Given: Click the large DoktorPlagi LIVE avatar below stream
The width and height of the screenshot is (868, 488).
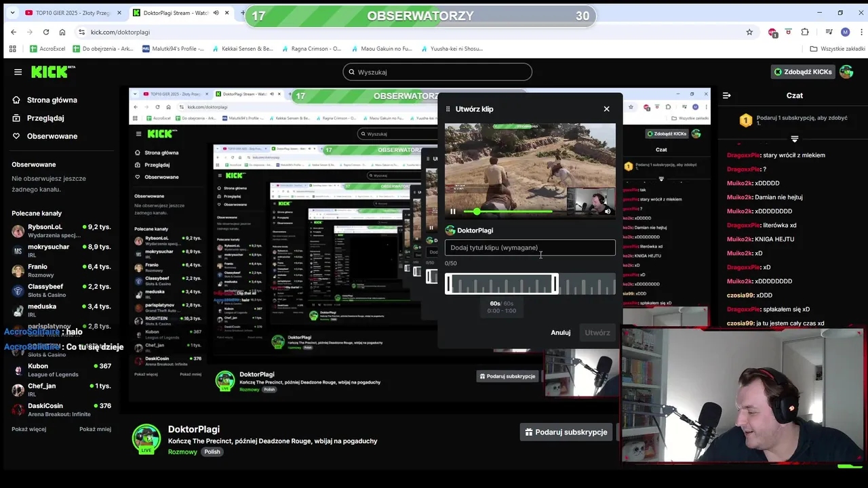Looking at the screenshot, I should pyautogui.click(x=146, y=439).
